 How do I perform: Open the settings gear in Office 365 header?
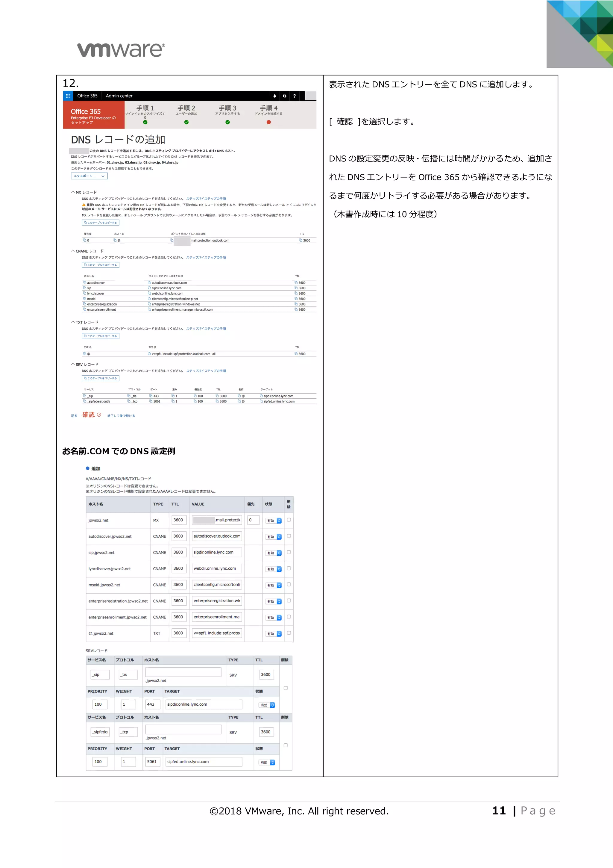coord(284,96)
